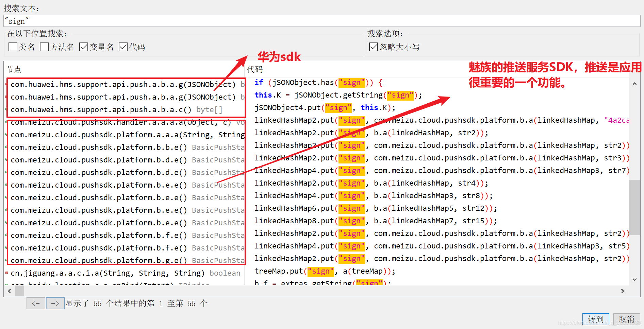Click the vertical scrollbar up arrow
Image resolution: width=644 pixels, height=329 pixels.
[634, 84]
